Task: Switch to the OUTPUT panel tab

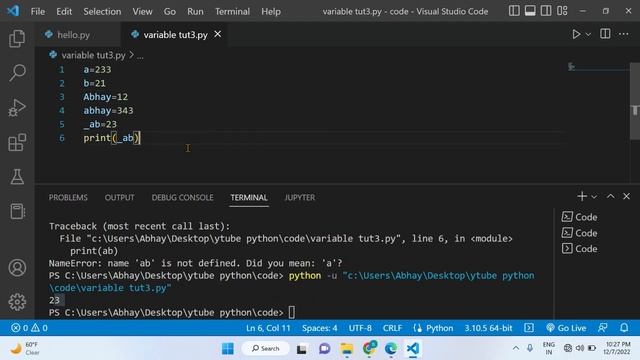Action: click(x=119, y=198)
